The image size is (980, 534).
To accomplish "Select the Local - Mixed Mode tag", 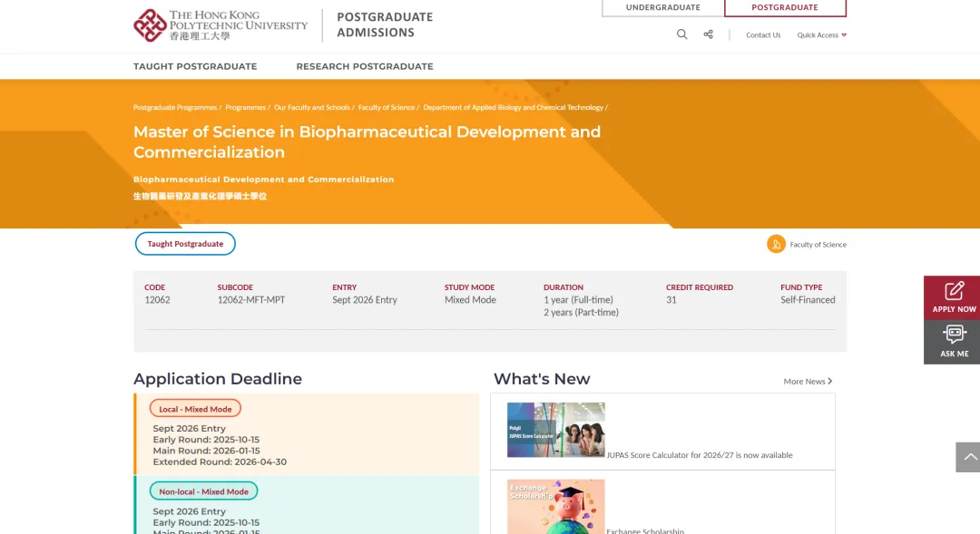I will [195, 409].
